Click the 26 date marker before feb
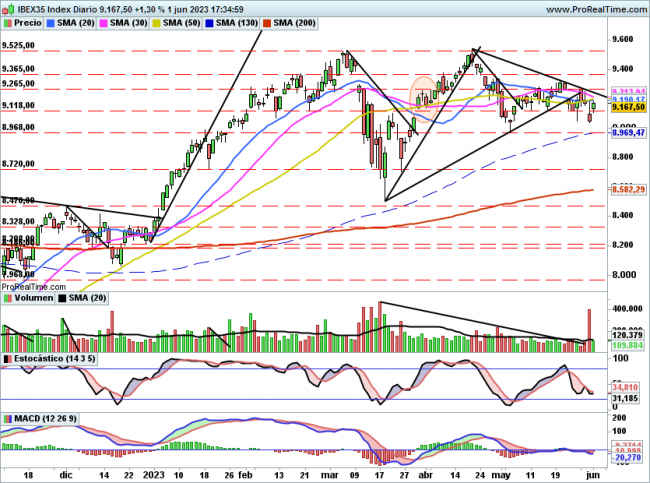 [x=229, y=475]
